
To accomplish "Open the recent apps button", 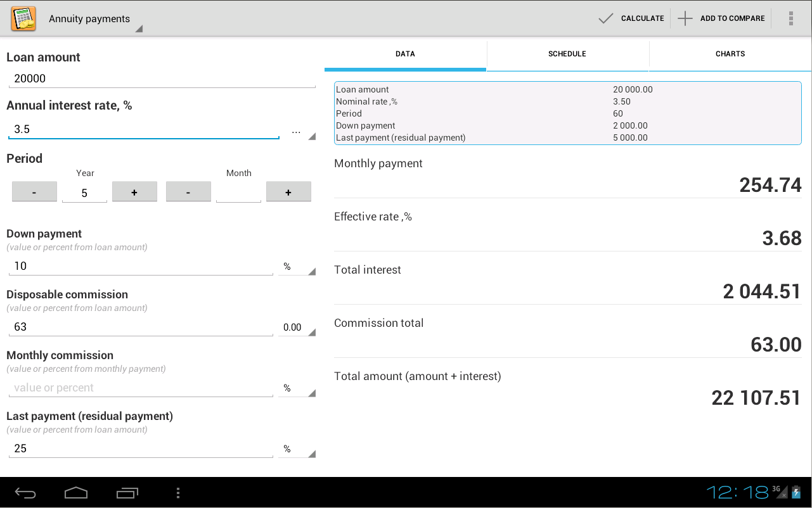I will [x=127, y=493].
